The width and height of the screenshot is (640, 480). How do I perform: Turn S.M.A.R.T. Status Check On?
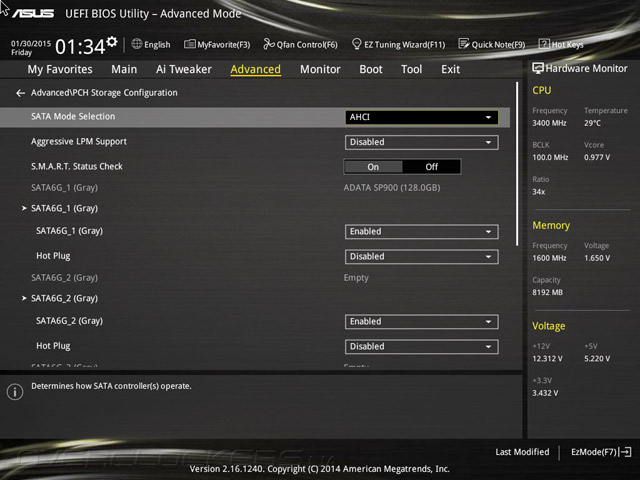click(373, 167)
